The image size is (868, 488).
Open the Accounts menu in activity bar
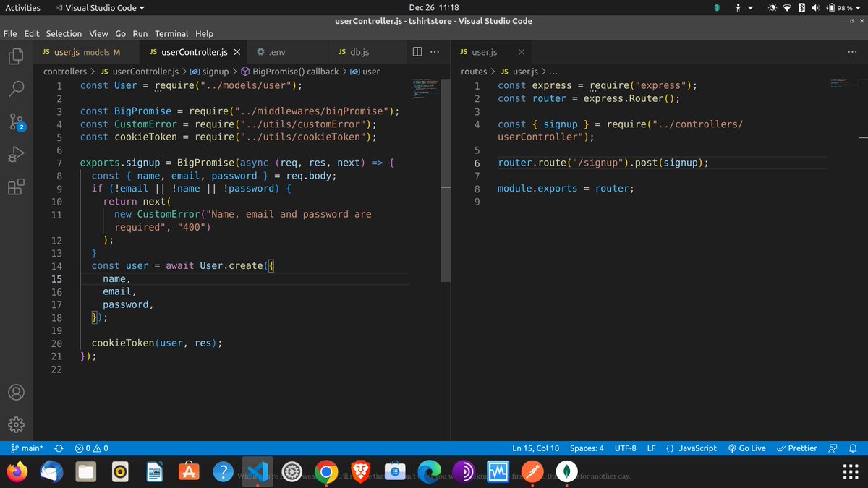click(x=16, y=392)
